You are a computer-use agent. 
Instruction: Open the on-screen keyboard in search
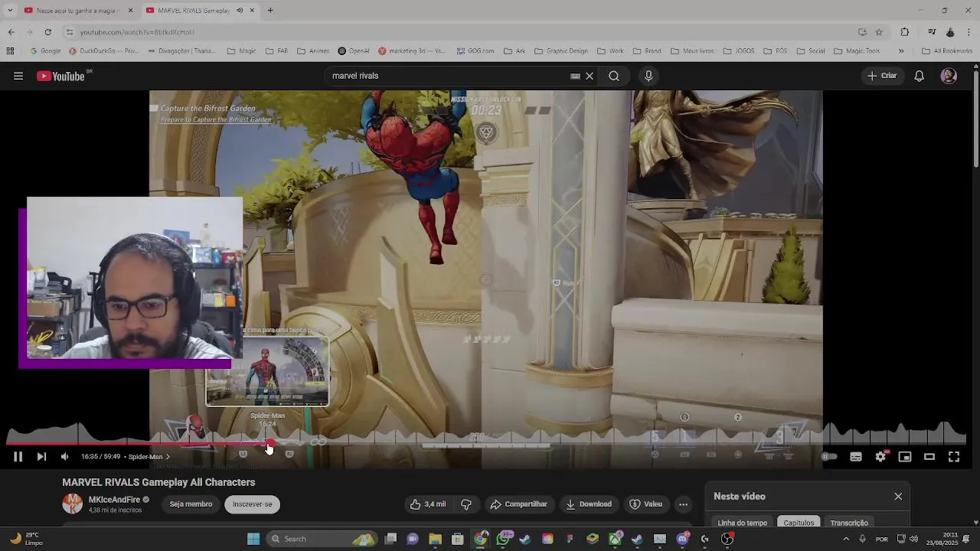click(575, 76)
